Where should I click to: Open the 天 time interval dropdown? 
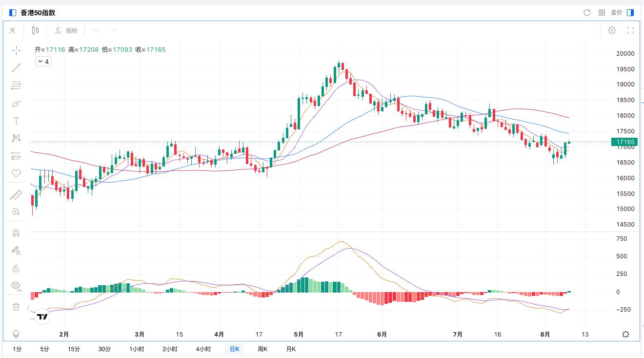pos(13,30)
